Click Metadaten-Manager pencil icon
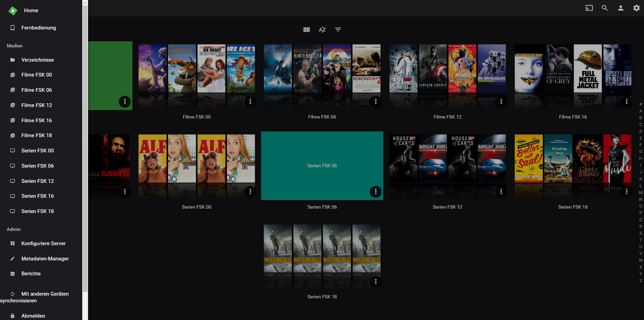 [x=13, y=259]
